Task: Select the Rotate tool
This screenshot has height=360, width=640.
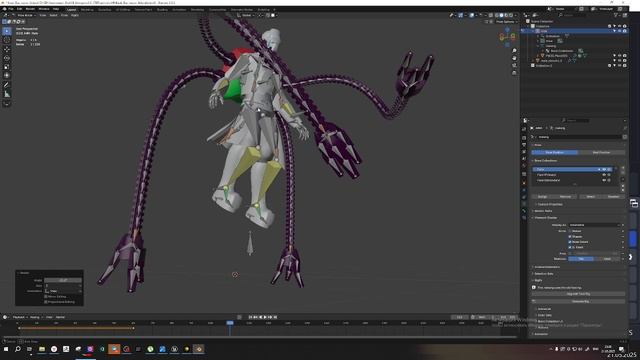Action: (7, 58)
